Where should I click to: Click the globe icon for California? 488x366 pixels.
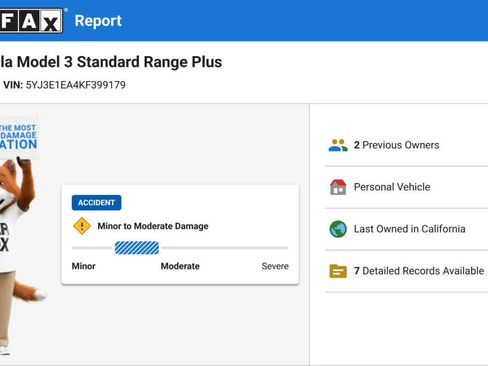[338, 229]
